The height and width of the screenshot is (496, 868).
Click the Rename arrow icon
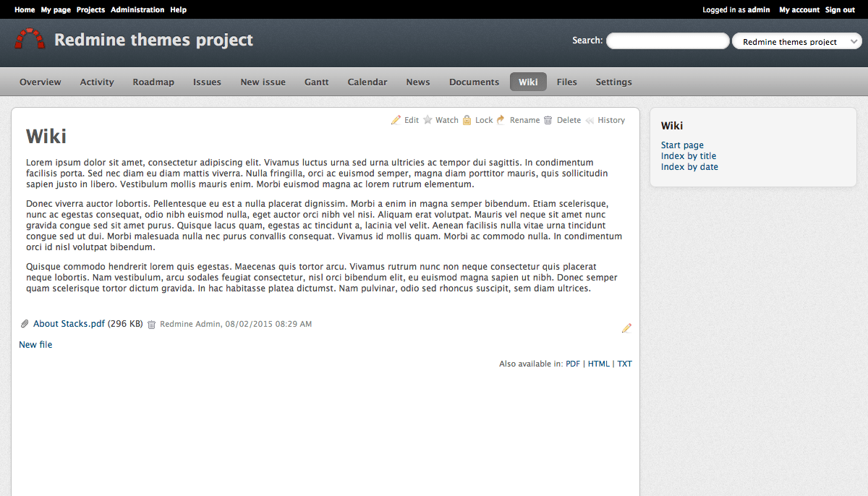(x=501, y=120)
